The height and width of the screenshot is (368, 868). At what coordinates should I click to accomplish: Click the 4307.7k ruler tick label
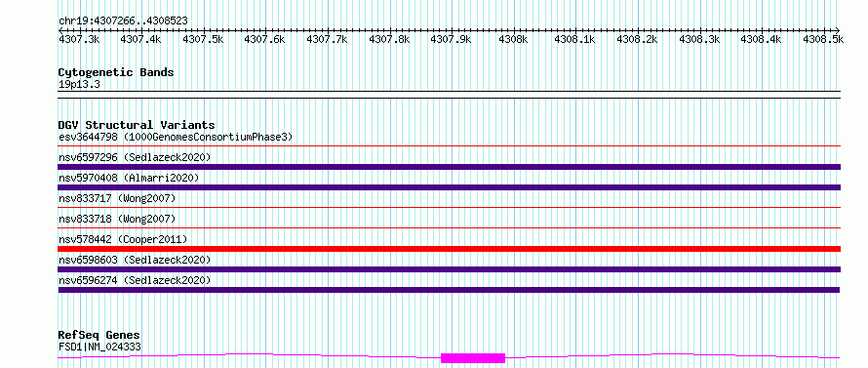327,39
